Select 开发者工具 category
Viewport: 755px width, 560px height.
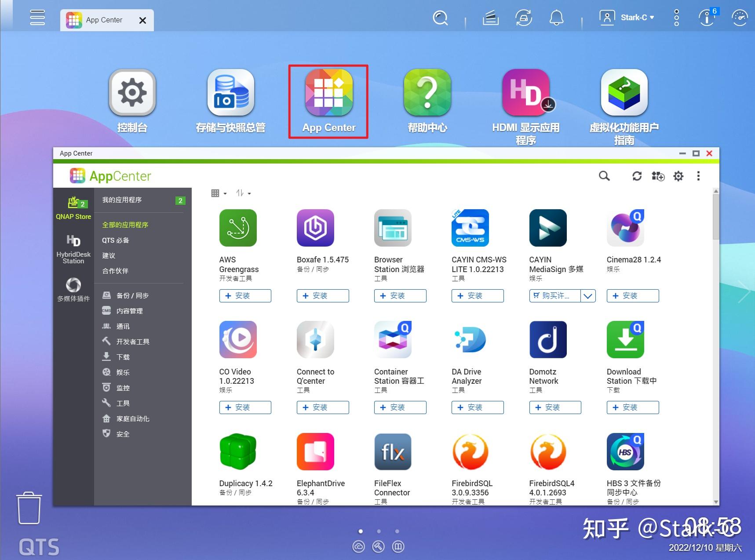pyautogui.click(x=126, y=342)
